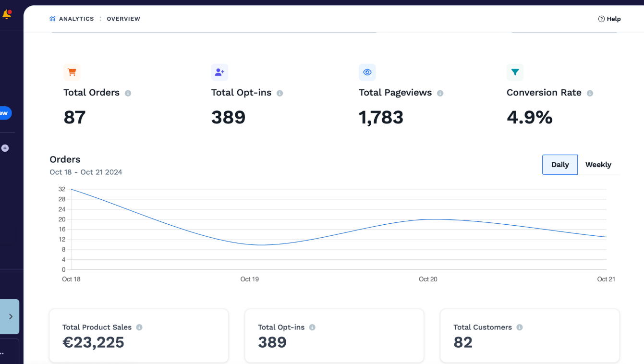644x364 pixels.
Task: Expand the sidebar using the chevron arrow
Action: [x=11, y=316]
